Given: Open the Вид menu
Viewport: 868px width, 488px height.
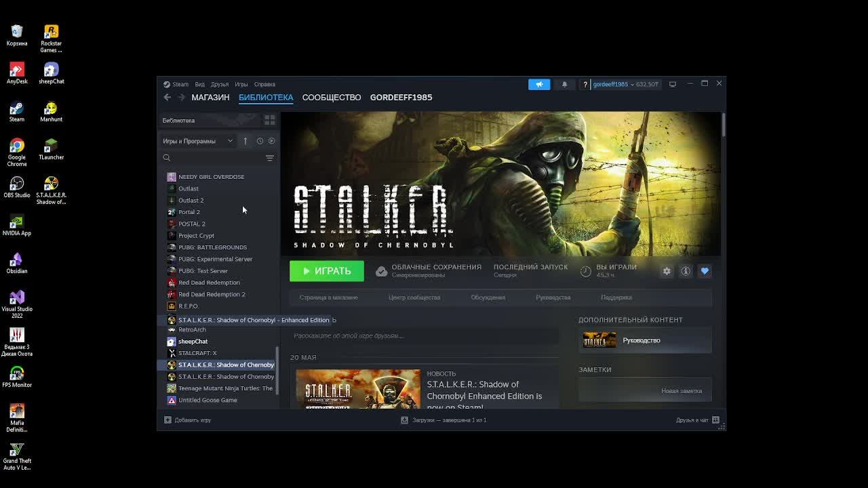Looking at the screenshot, I should pyautogui.click(x=199, y=84).
